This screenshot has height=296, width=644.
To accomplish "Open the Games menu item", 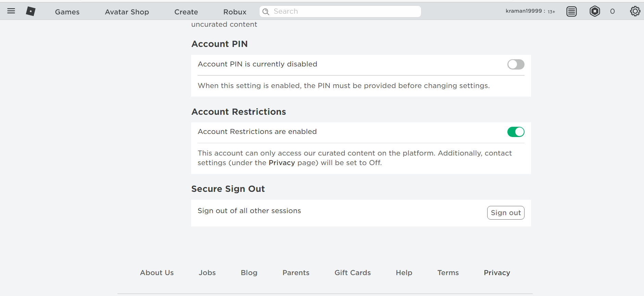I will [x=67, y=12].
